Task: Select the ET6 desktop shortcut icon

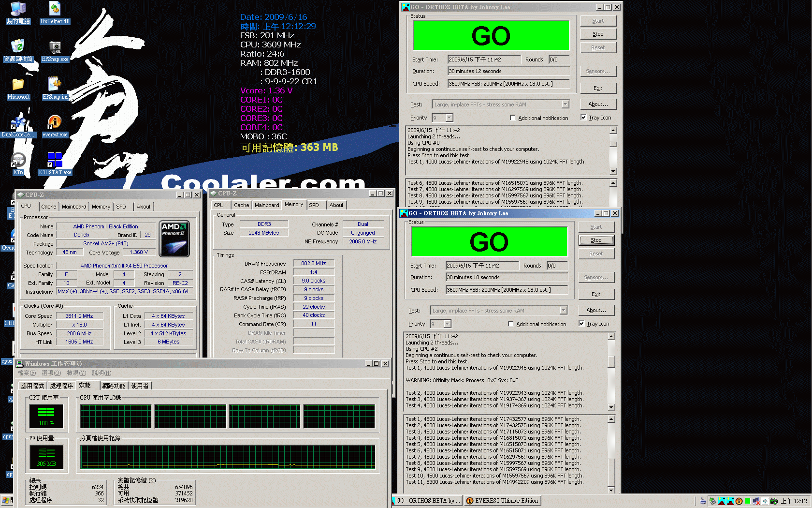Action: coord(18,164)
